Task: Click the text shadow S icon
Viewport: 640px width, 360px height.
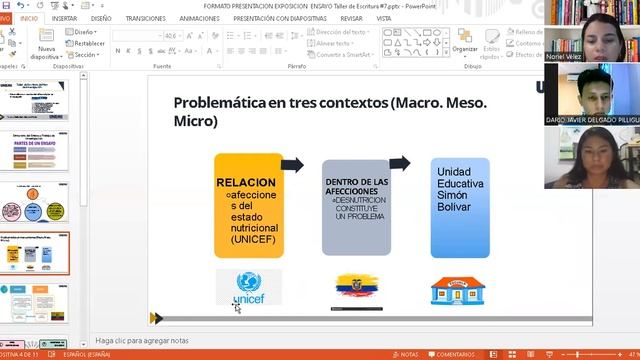Action: click(x=151, y=51)
